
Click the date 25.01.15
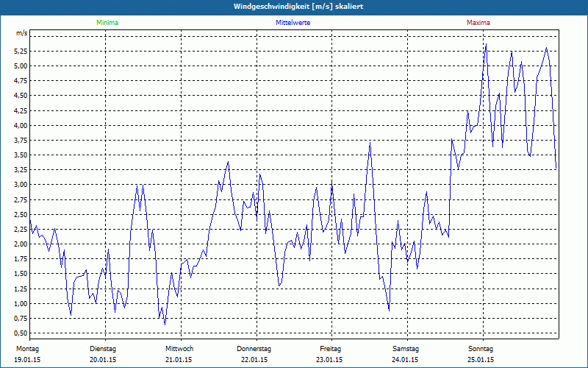pos(481,360)
